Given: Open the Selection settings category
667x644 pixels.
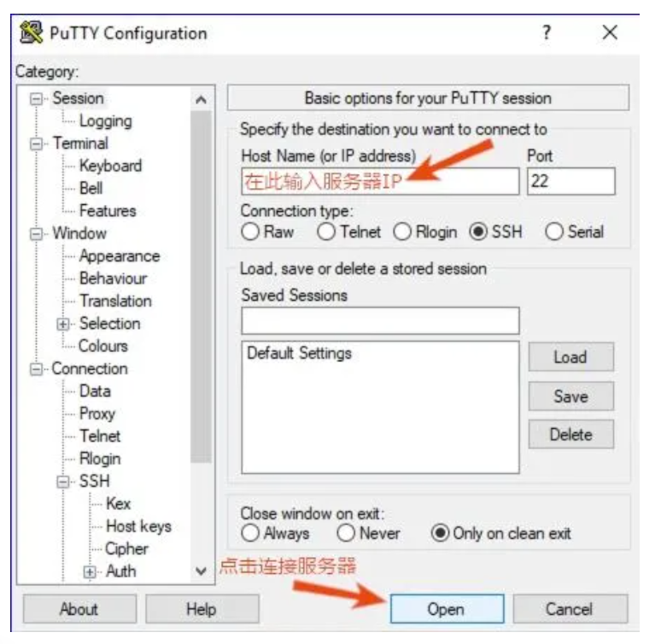Looking at the screenshot, I should 110,324.
